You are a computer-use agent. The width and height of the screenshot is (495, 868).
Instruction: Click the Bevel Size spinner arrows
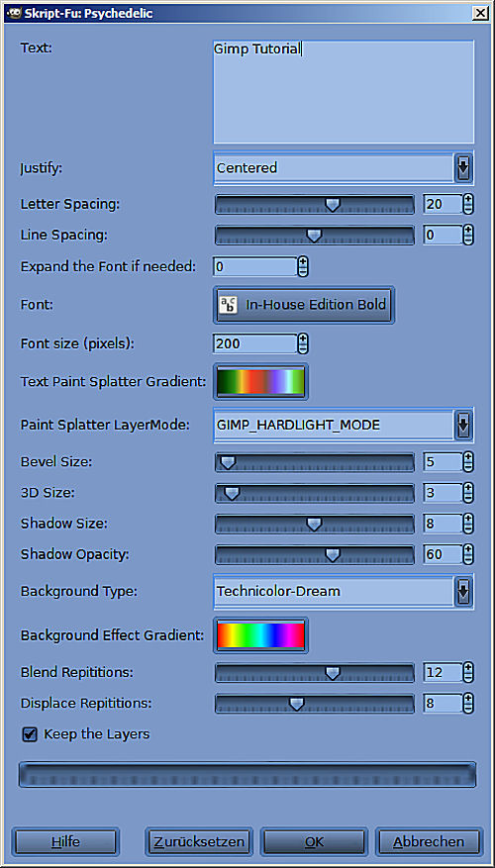(468, 462)
